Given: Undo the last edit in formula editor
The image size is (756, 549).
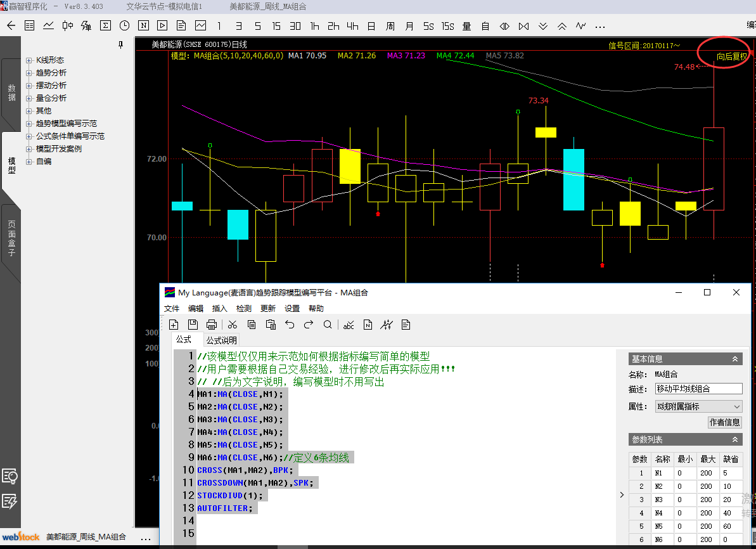Looking at the screenshot, I should coord(290,325).
